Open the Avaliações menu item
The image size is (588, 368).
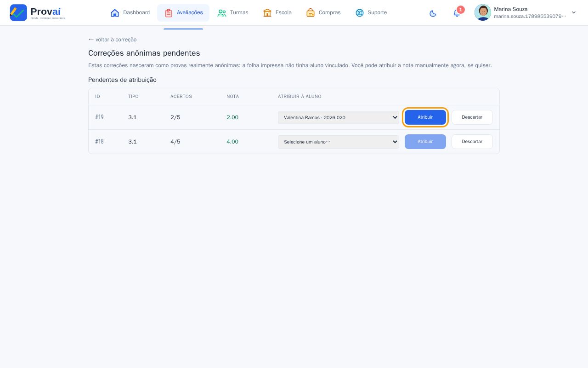coord(183,13)
